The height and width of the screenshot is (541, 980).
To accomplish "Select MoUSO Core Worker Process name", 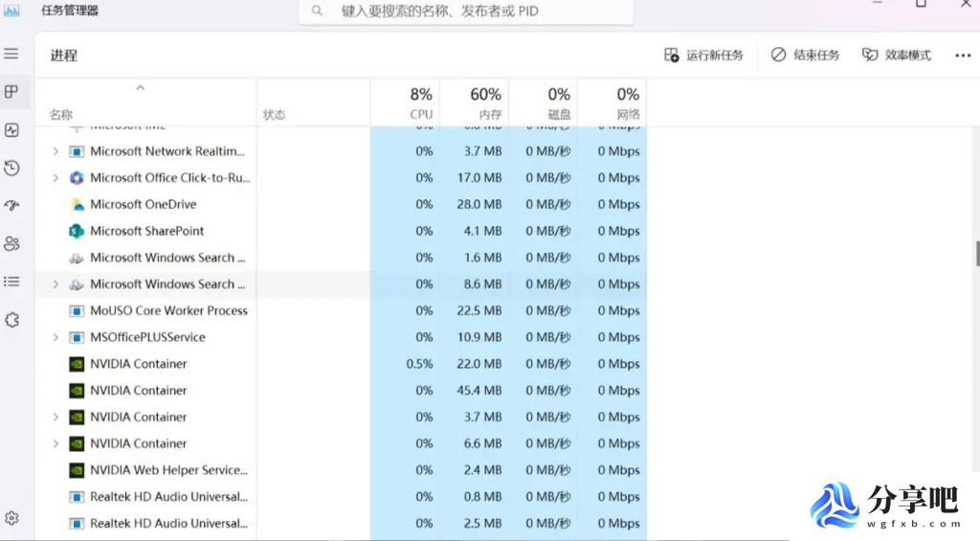I will (x=168, y=311).
